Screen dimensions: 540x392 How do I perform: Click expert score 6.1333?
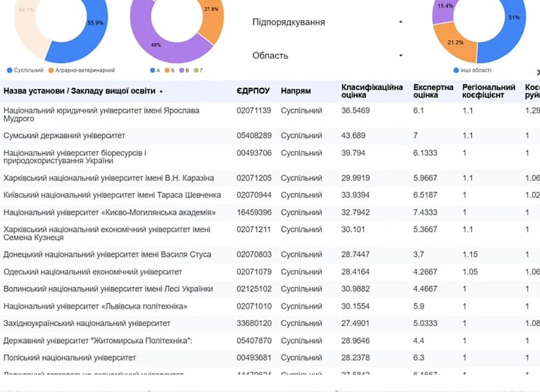click(x=426, y=153)
